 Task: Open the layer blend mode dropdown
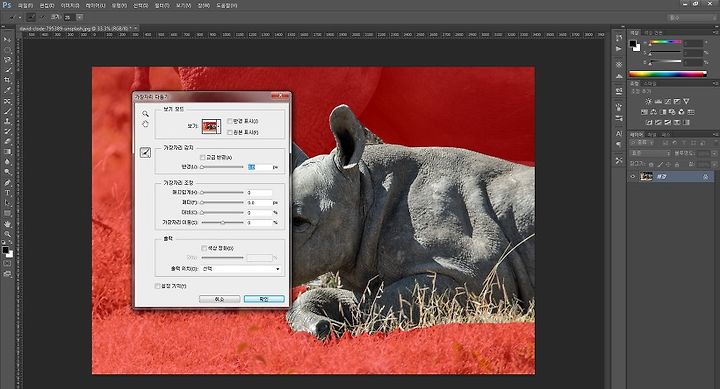coord(651,153)
